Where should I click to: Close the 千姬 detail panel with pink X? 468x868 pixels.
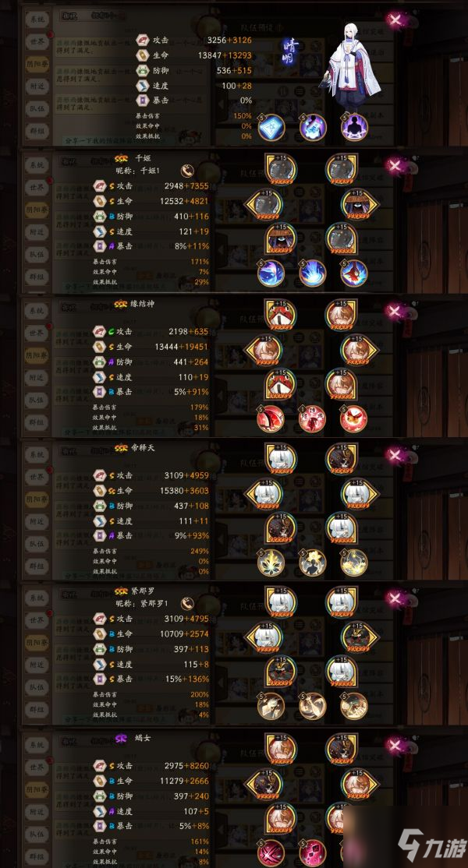(x=395, y=164)
